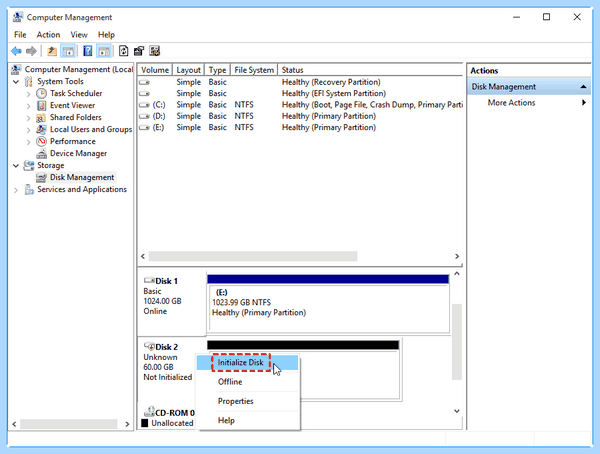Choose Initialize Disk from context menu

pyautogui.click(x=247, y=363)
